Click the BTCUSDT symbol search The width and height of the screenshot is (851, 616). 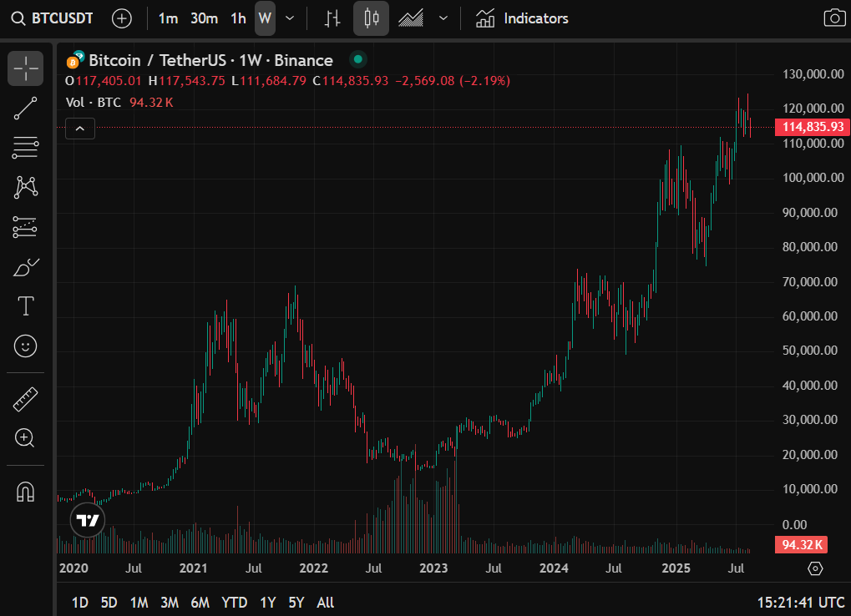53,18
